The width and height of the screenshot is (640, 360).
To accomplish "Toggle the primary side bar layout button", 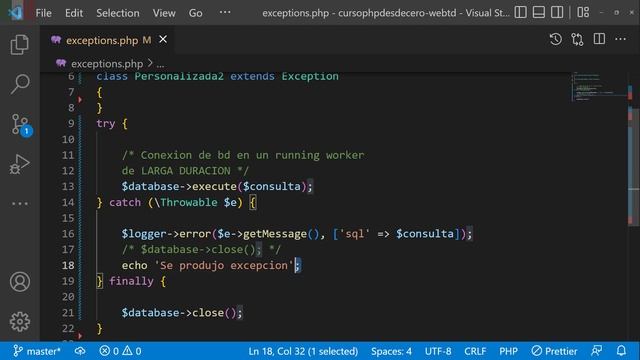I will tap(520, 12).
